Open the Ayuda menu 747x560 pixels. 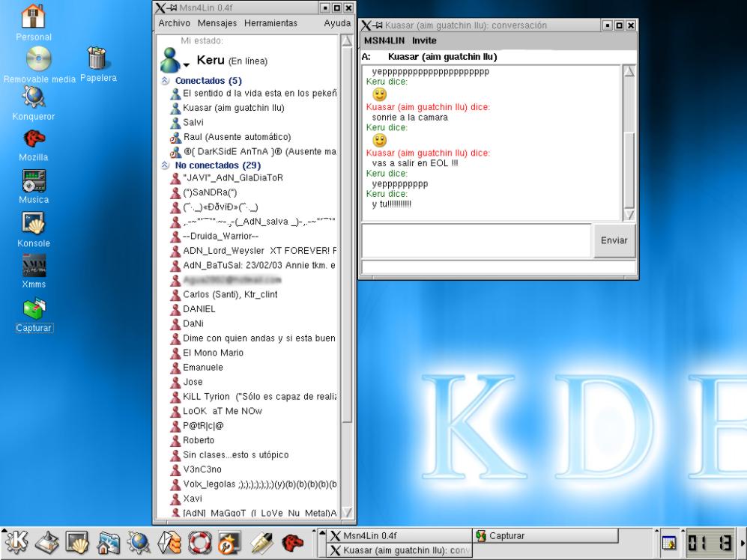336,23
